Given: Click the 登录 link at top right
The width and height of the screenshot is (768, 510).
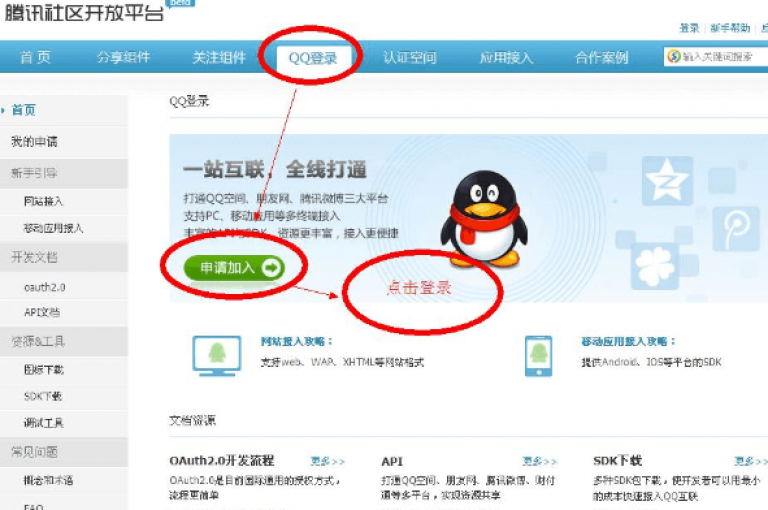Looking at the screenshot, I should 689,28.
